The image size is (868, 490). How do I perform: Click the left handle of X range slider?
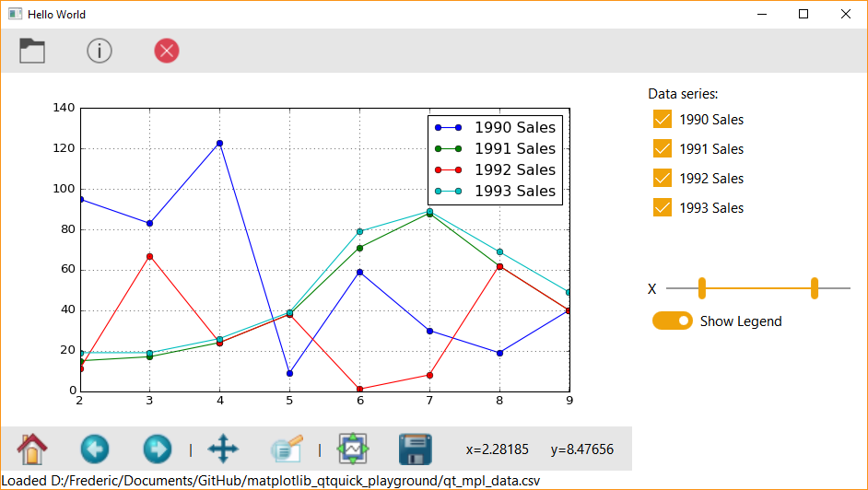702,288
